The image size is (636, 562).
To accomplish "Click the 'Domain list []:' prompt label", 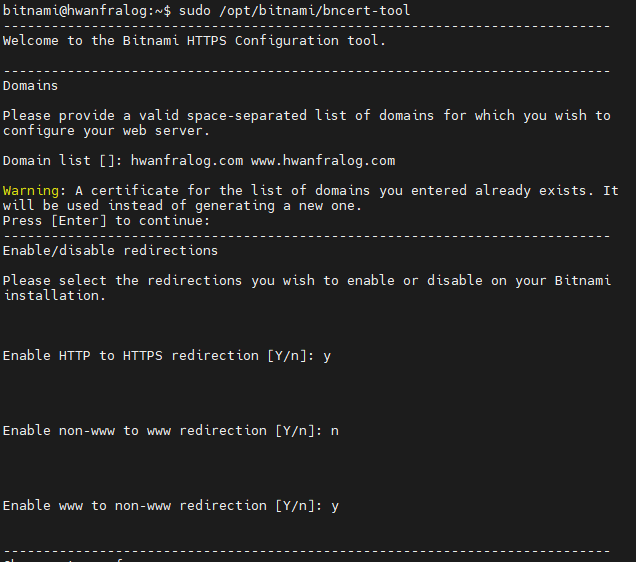I will [62, 161].
